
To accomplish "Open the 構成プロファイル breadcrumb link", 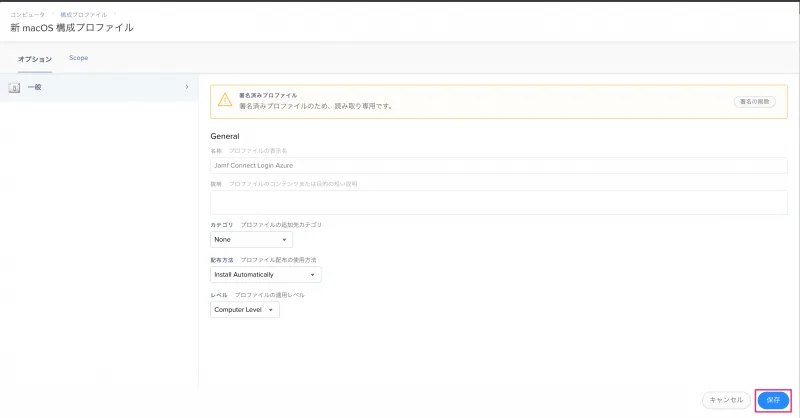I will (x=84, y=15).
